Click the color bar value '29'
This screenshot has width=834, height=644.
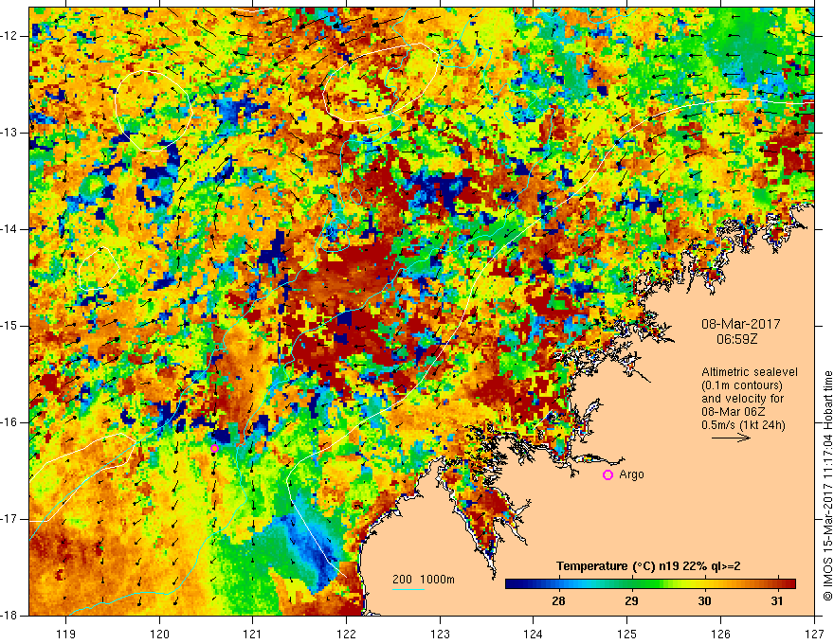point(631,601)
